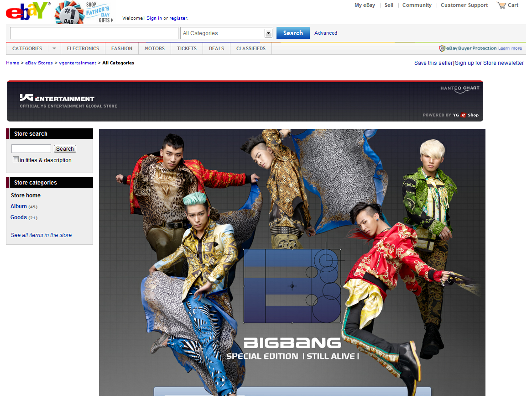This screenshot has width=532, height=396.
Task: Click the Sign in link
Action: [154, 18]
